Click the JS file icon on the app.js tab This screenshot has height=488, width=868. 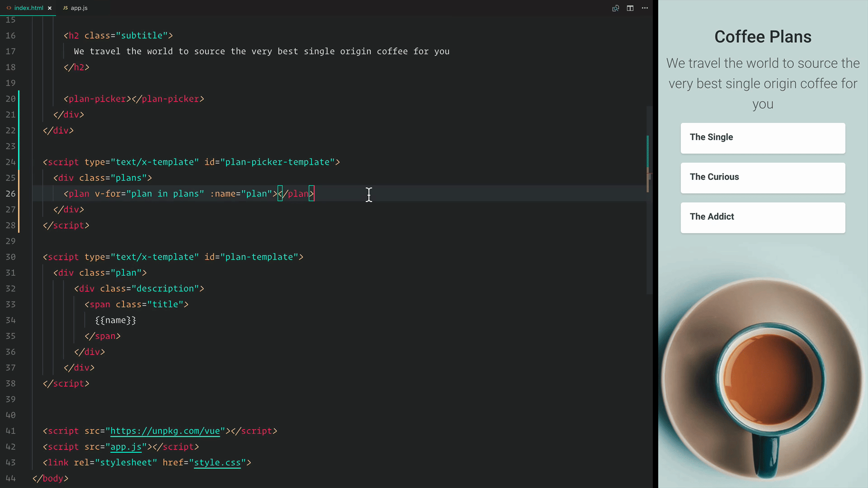click(x=66, y=8)
